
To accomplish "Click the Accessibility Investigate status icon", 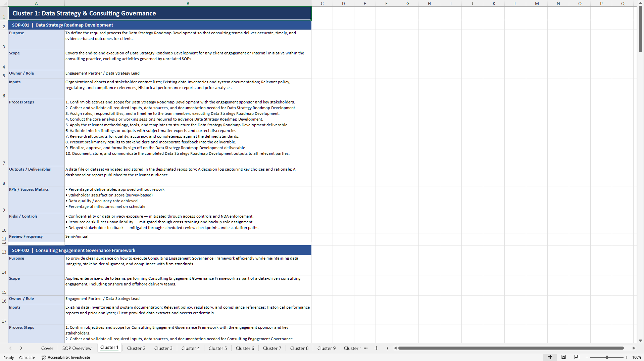I will (44, 357).
